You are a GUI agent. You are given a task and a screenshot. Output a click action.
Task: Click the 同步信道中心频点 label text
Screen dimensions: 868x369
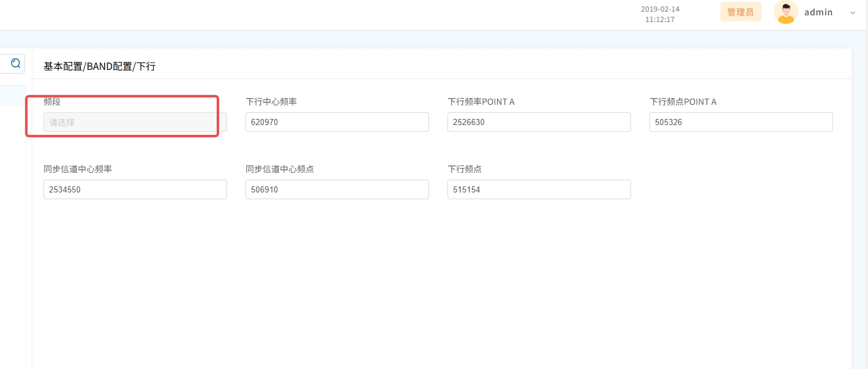pyautogui.click(x=280, y=169)
